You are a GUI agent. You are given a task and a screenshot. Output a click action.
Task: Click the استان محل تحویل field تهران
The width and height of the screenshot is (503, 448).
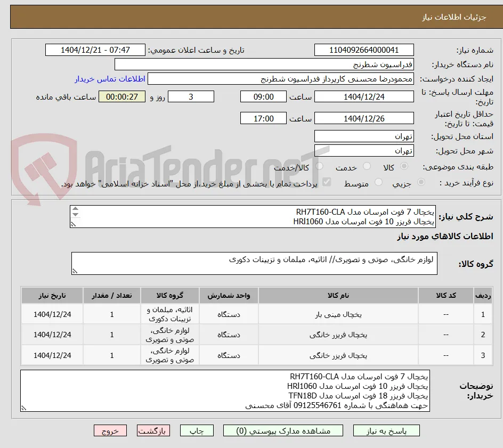364,136
